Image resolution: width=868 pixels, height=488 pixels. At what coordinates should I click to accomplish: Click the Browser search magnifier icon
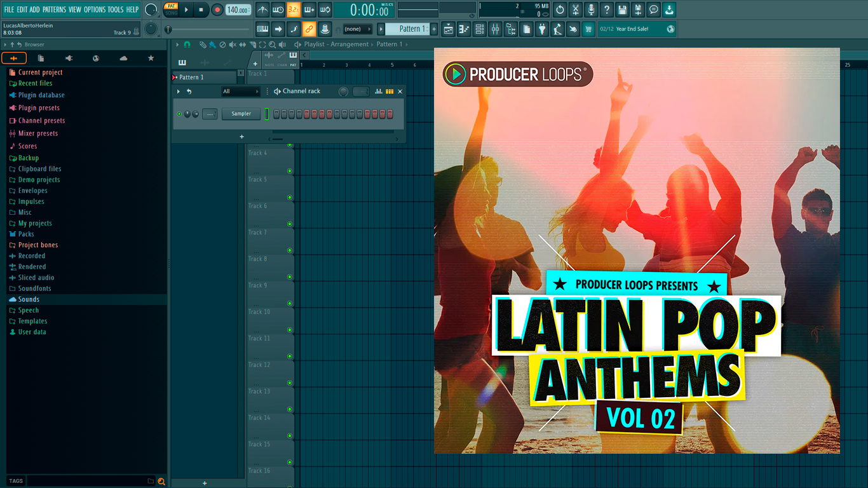click(x=161, y=481)
